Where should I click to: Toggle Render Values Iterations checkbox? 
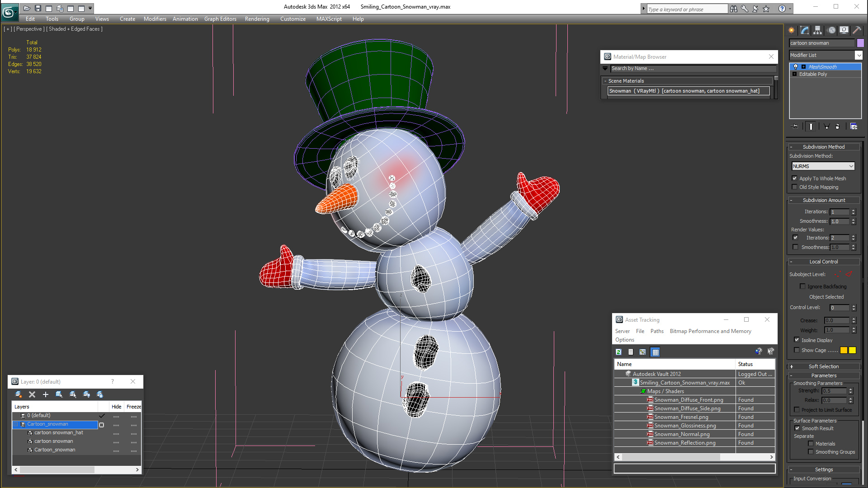pos(796,238)
